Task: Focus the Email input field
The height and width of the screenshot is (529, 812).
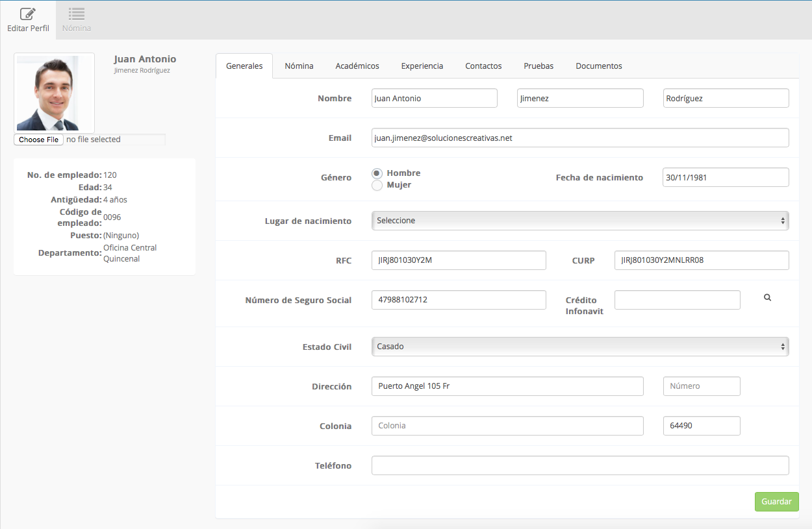Action: [580, 138]
